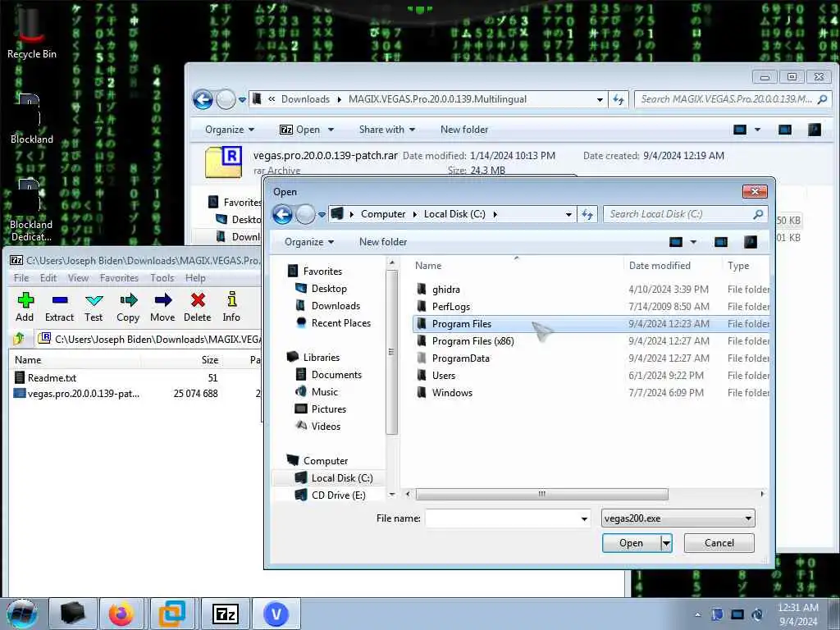Viewport: 840px width, 630px height.
Task: Click the 7-Zip Test toolbar icon
Action: [94, 307]
